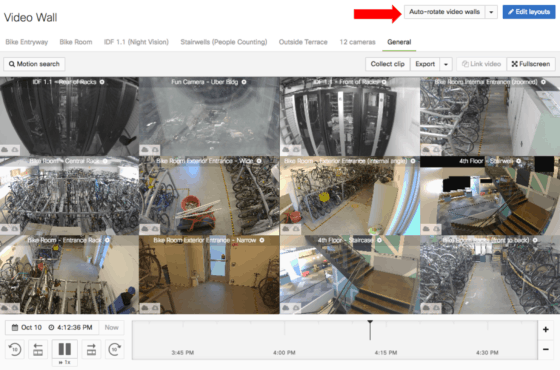Jump to the previous motion event
The image size is (560, 370).
(x=38, y=349)
